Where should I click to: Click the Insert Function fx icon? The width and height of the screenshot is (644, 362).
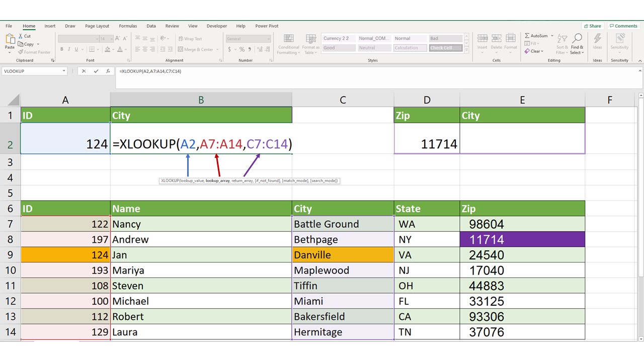(108, 71)
